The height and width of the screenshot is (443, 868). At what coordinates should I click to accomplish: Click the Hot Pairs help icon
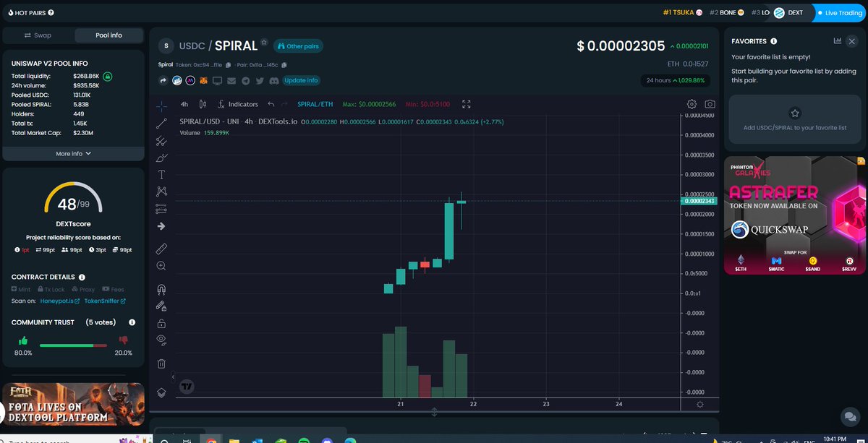[x=51, y=13]
